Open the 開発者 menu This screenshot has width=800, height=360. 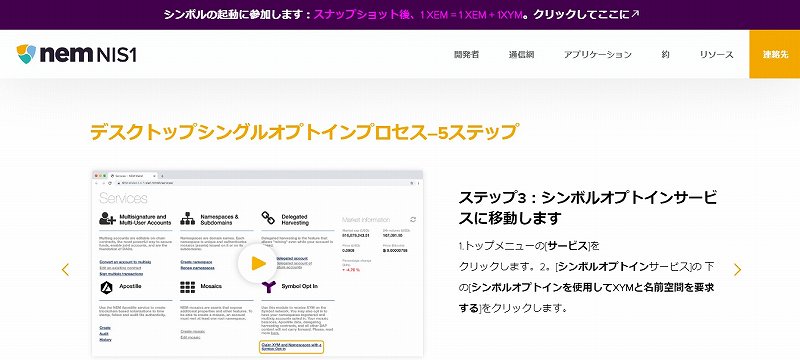(x=466, y=55)
